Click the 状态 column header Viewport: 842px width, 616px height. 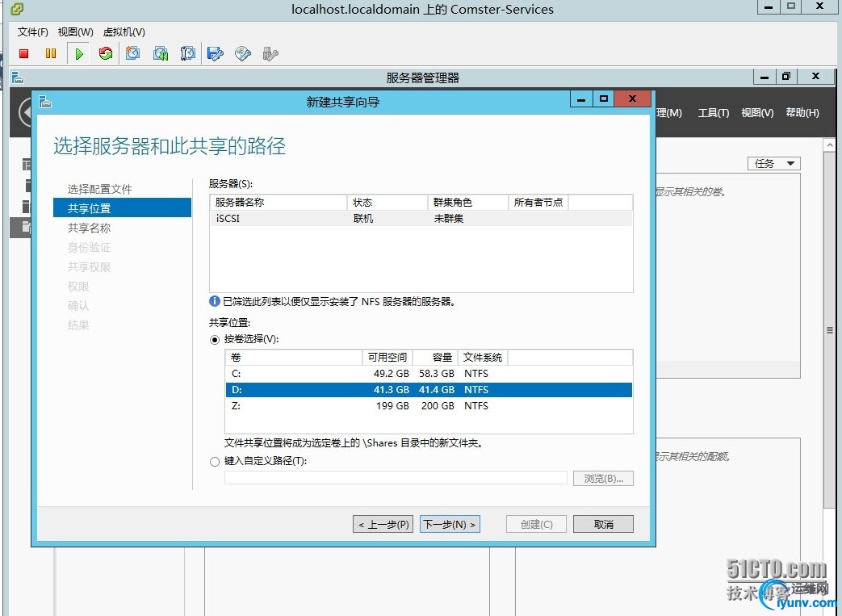click(x=387, y=203)
